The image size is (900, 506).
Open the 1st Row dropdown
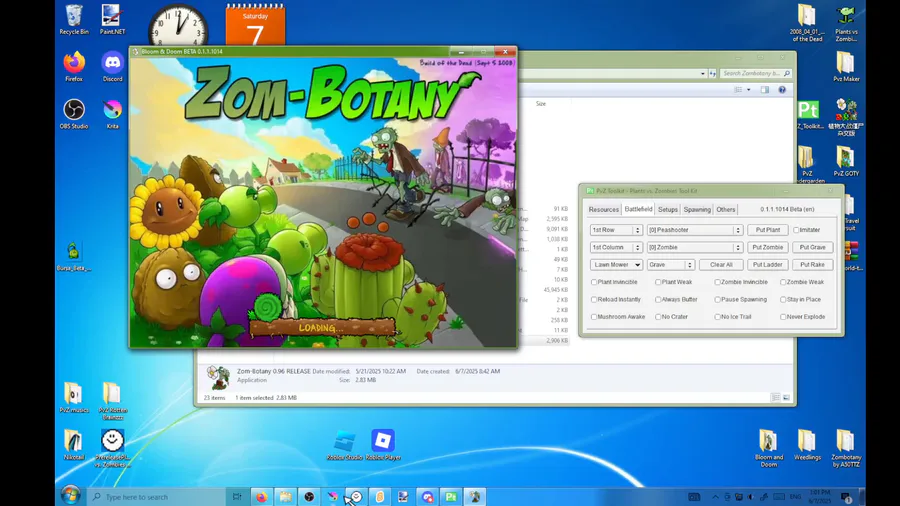click(x=616, y=230)
